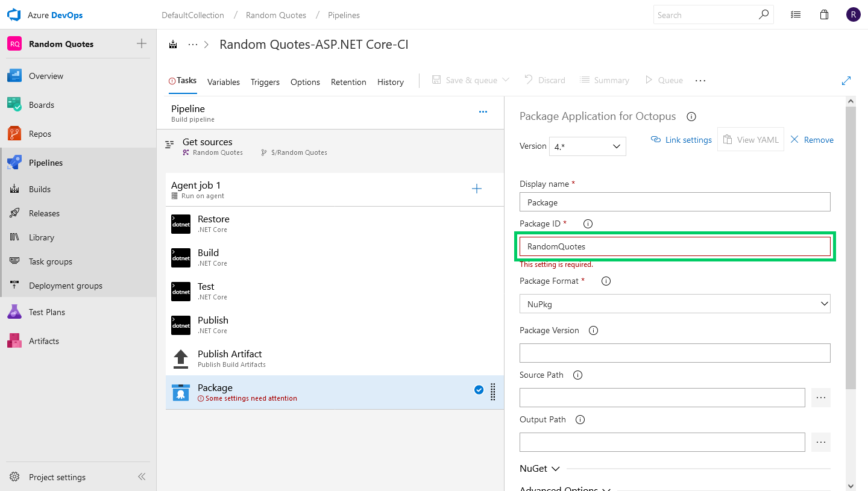Open the Package Format dropdown

(x=675, y=304)
